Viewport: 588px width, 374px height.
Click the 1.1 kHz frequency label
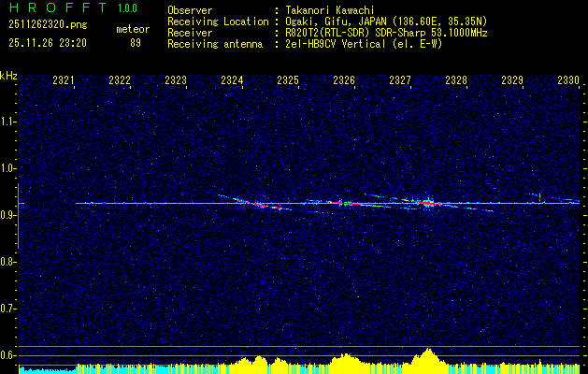click(7, 122)
